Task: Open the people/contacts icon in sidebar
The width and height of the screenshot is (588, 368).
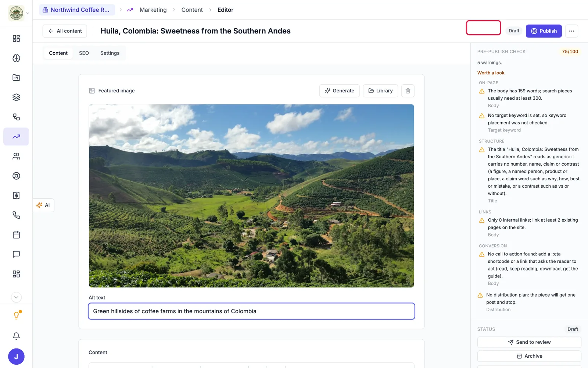Action: 16,156
